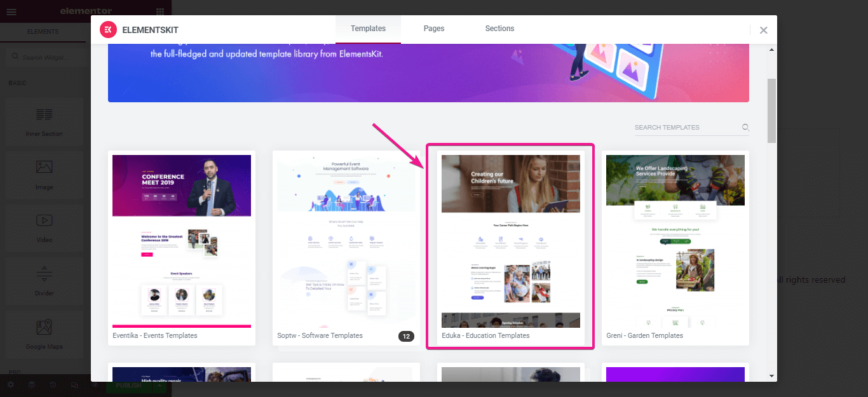Click 'Eventika - Events Templates' title
The width and height of the screenshot is (868, 397).
pos(155,335)
